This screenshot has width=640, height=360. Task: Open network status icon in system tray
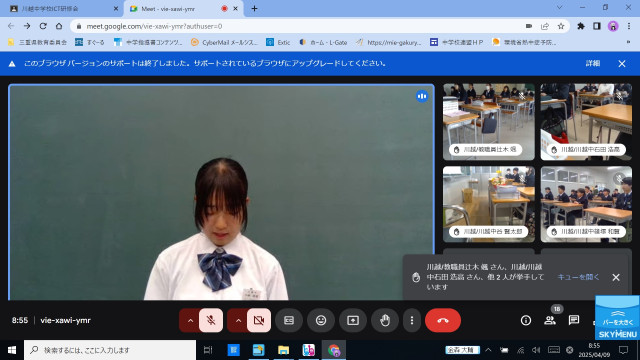520,350
